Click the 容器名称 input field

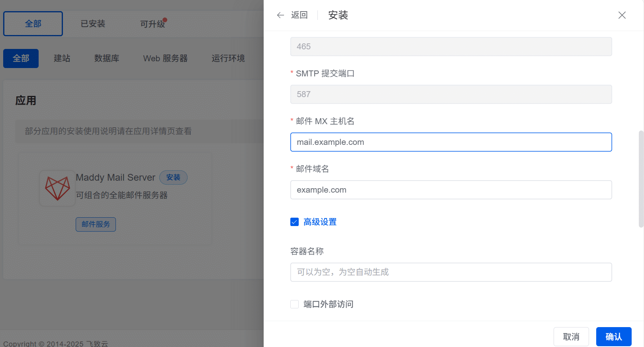point(451,272)
